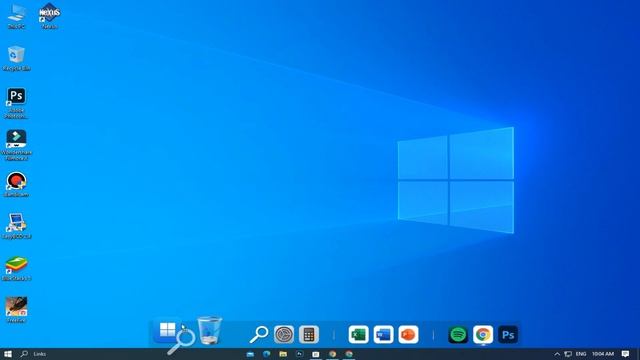
Task: Open Google Chrome from the dock
Action: point(483,335)
